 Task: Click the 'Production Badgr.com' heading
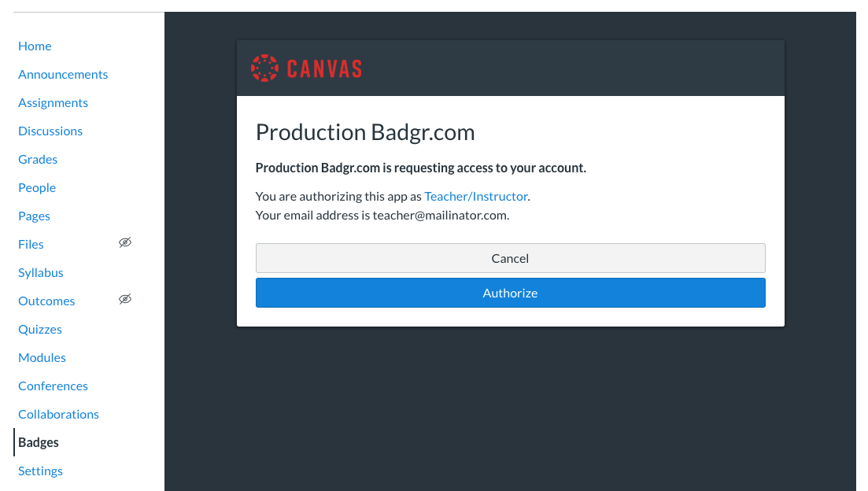[x=365, y=132]
